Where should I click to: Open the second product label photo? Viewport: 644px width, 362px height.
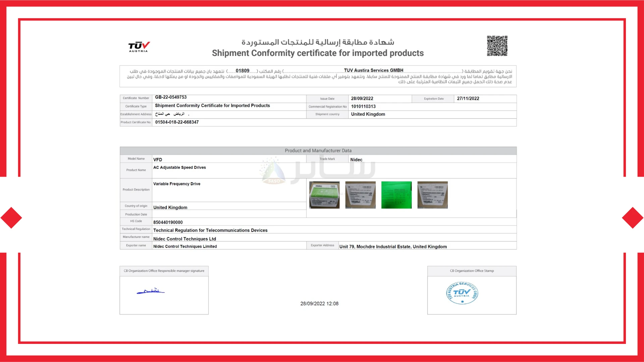pos(361,195)
